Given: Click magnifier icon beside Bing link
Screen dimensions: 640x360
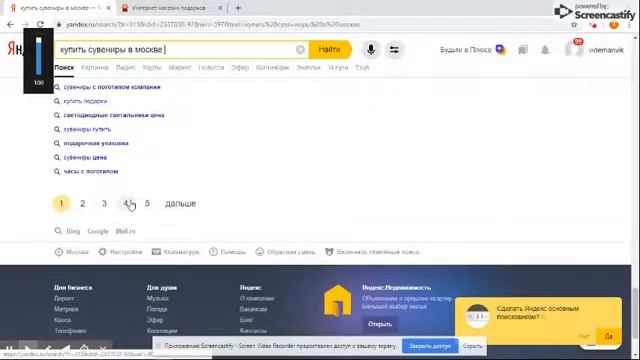Looking at the screenshot, I should (58, 231).
